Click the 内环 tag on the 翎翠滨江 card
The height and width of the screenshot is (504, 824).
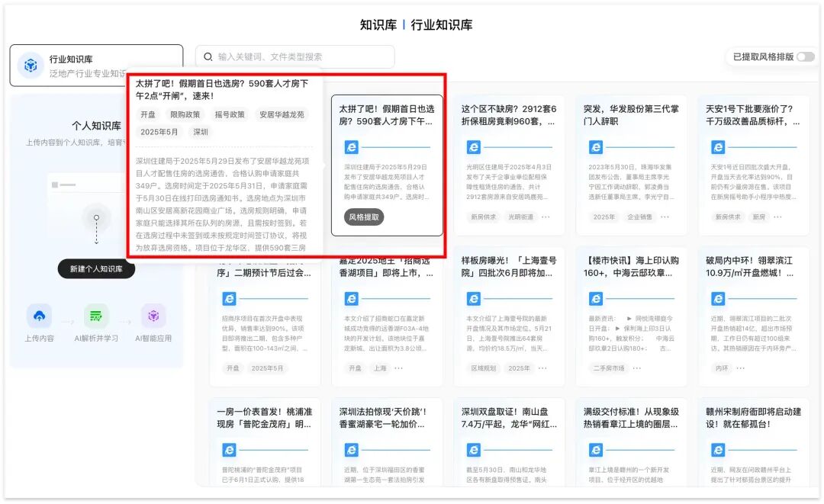[722, 368]
